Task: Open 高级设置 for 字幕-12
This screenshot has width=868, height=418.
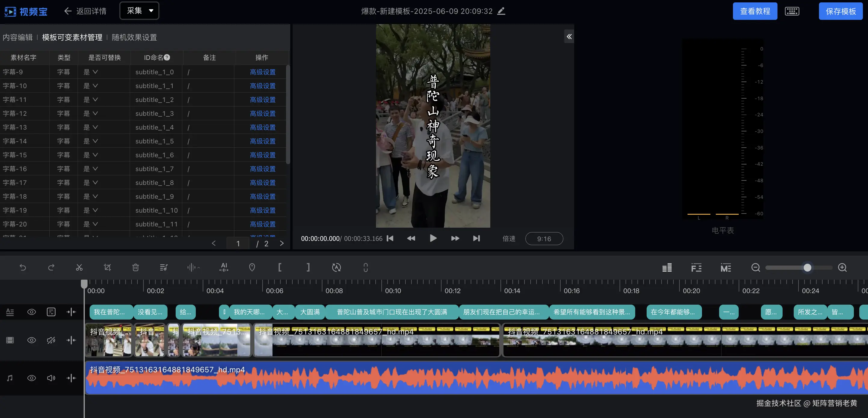Action: click(x=263, y=113)
